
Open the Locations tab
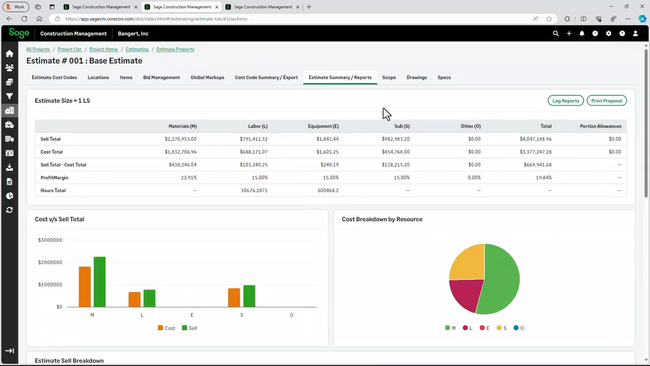[x=98, y=78]
